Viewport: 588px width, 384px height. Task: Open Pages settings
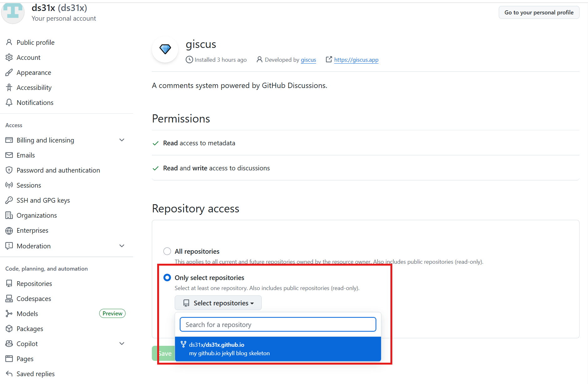click(25, 359)
